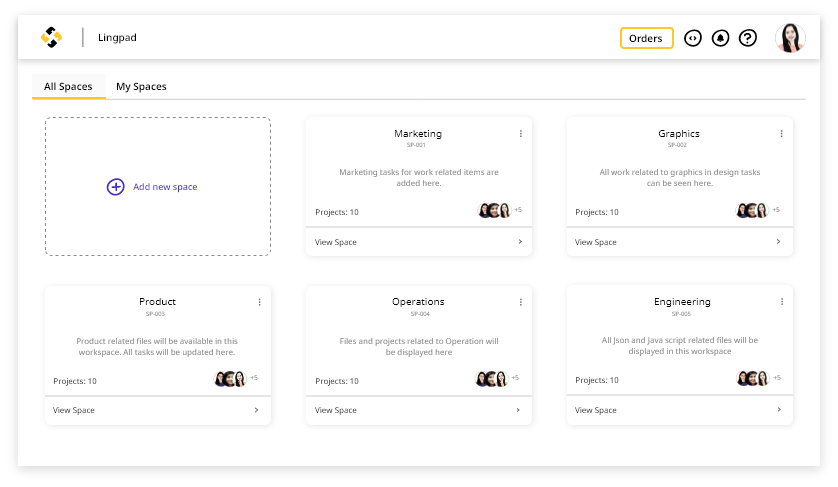Expand Marketing space via chevron arrow

pos(520,242)
